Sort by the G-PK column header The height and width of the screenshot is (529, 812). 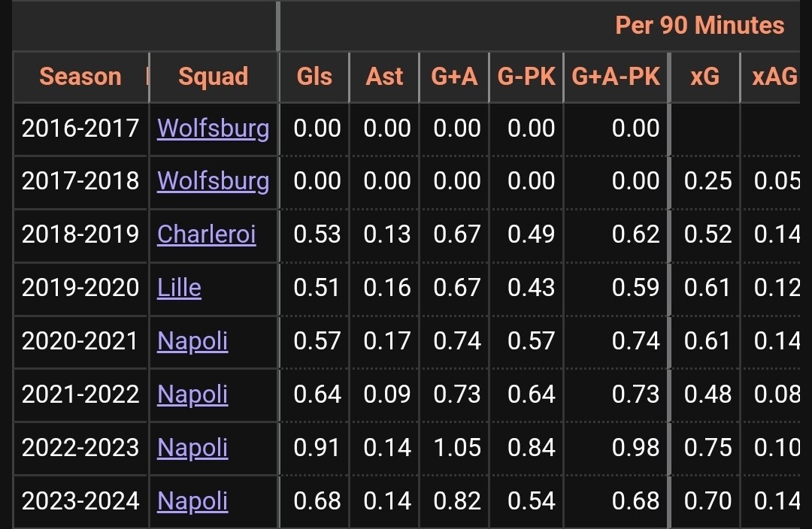(526, 77)
